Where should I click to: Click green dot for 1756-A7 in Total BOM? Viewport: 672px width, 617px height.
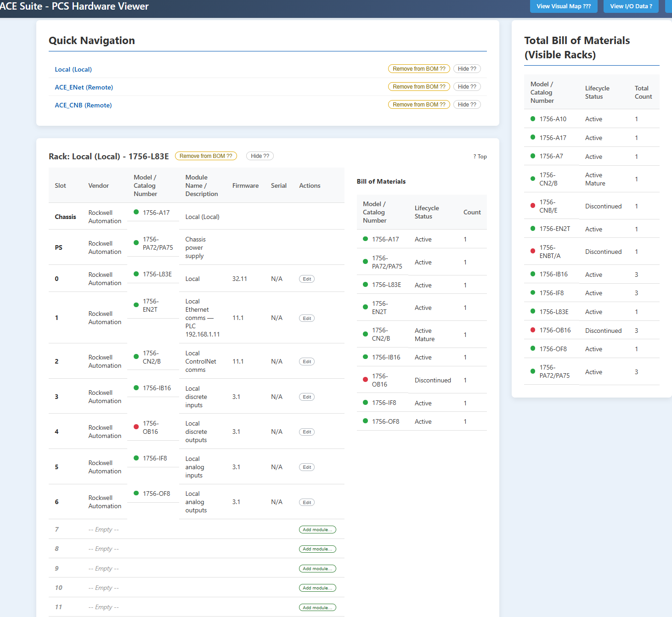533,156
